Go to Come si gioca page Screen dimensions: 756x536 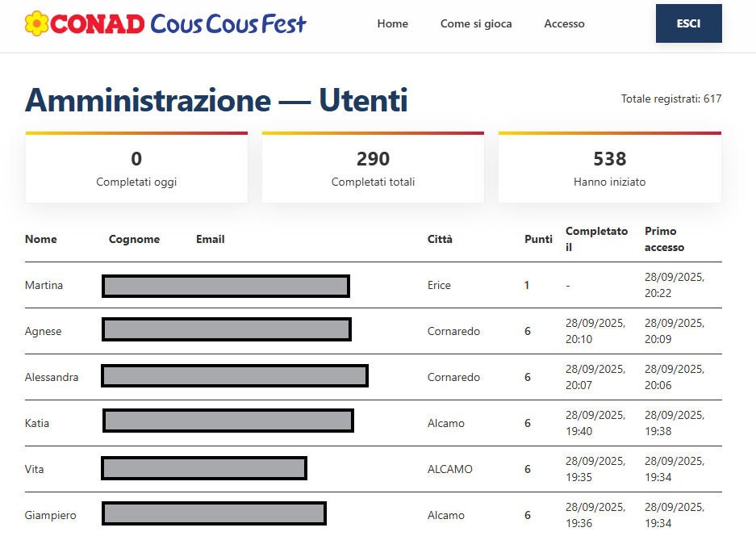476,23
